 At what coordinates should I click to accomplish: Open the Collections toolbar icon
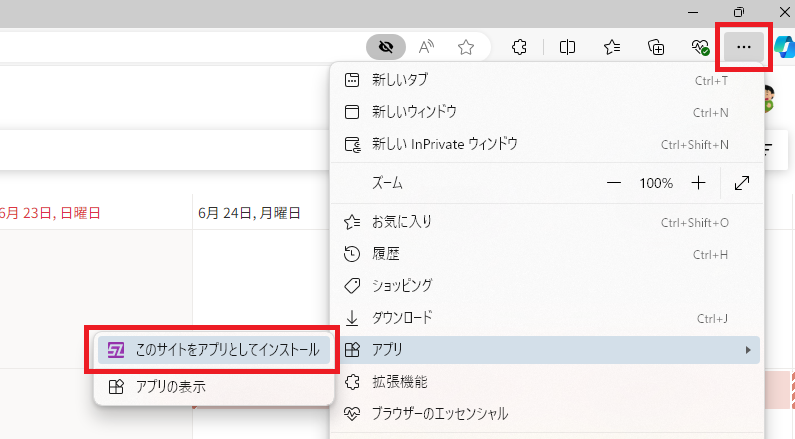pos(656,47)
